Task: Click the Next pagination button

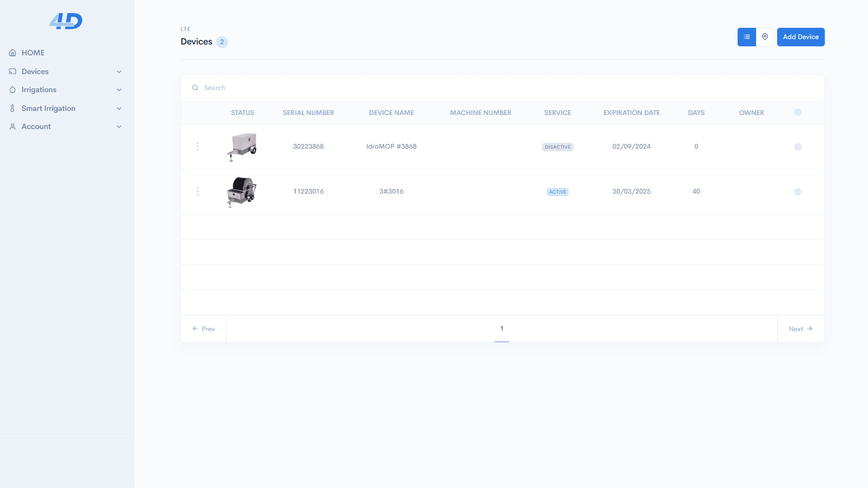Action: (x=800, y=329)
